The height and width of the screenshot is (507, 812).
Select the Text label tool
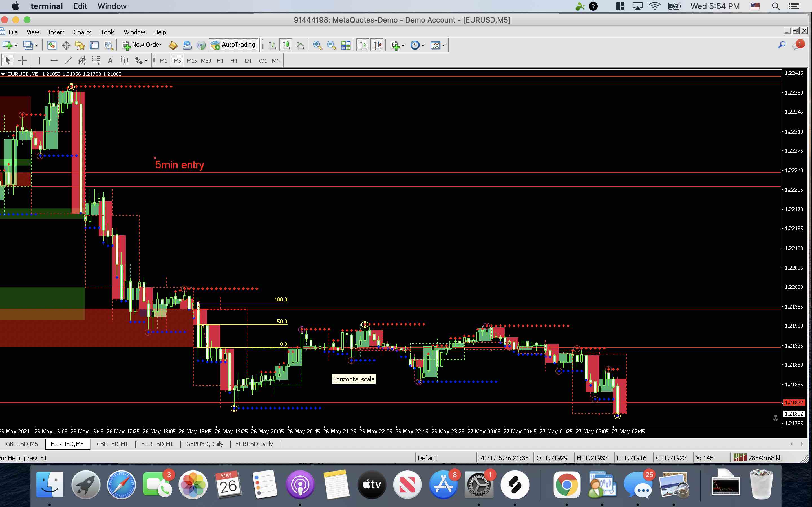tap(125, 61)
